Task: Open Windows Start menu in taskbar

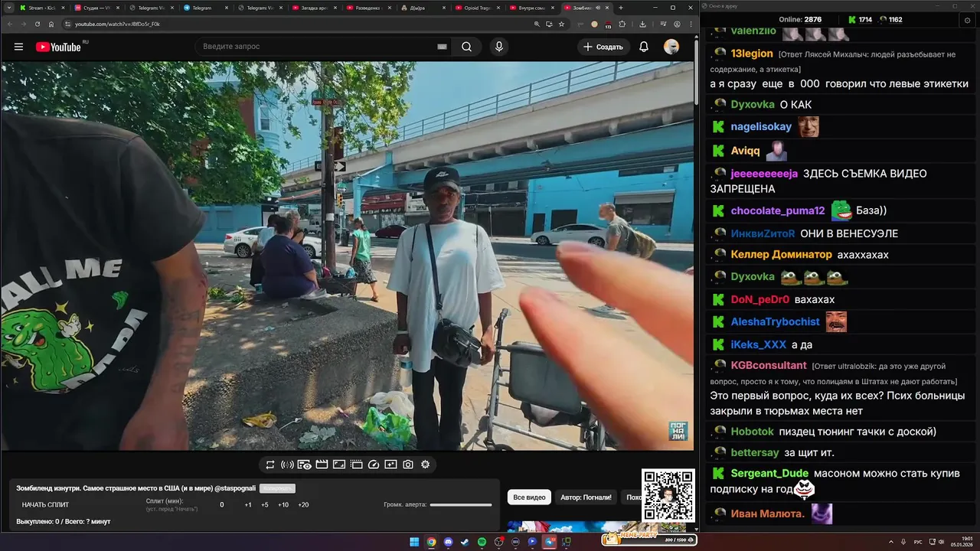Action: pos(414,542)
